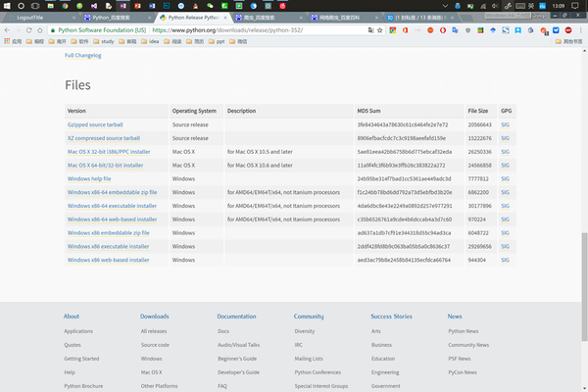Open Windows Ink Workspace tray icon
This screenshot has width=588, height=392.
[x=508, y=6]
